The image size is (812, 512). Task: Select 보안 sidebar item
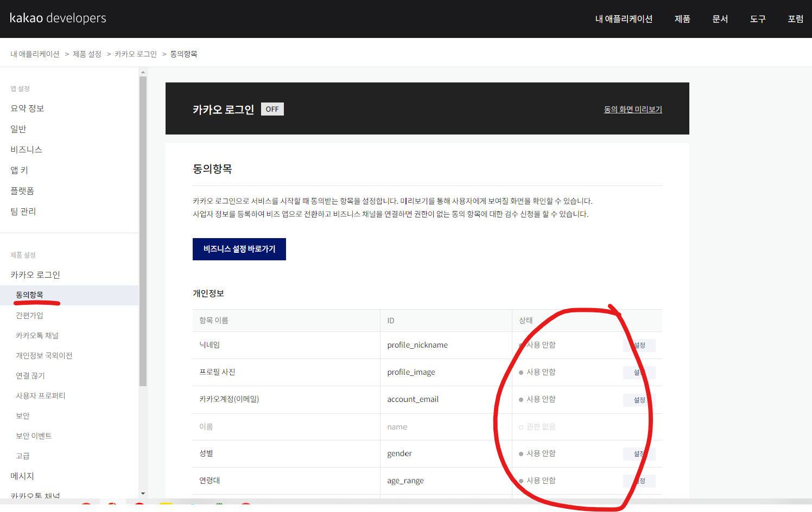coord(23,416)
